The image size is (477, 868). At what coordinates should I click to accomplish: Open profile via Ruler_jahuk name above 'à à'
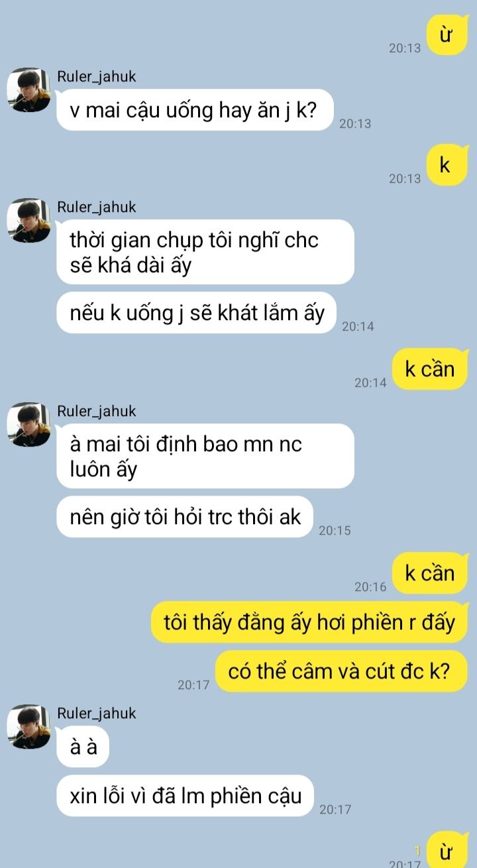point(97,713)
